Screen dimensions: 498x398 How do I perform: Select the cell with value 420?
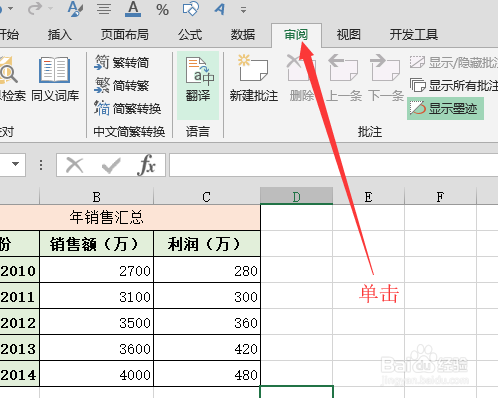coord(207,348)
